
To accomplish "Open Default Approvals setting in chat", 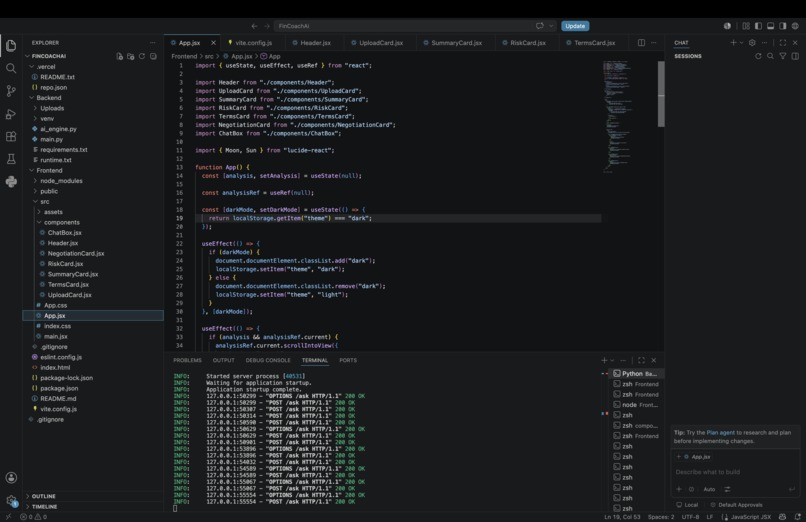I will point(736,505).
